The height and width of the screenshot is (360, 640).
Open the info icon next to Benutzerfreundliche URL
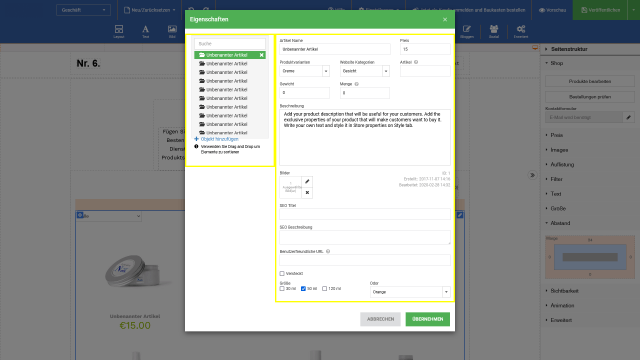(x=328, y=251)
